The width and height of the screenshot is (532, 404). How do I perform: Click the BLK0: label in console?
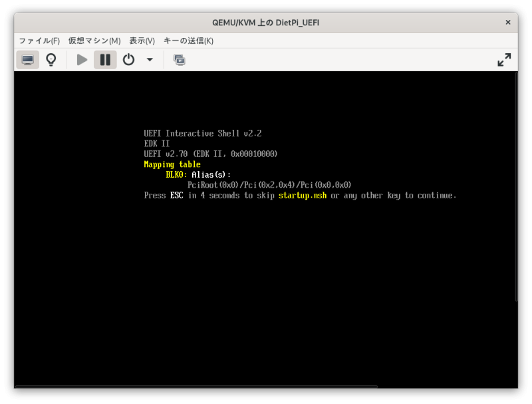[x=176, y=175]
